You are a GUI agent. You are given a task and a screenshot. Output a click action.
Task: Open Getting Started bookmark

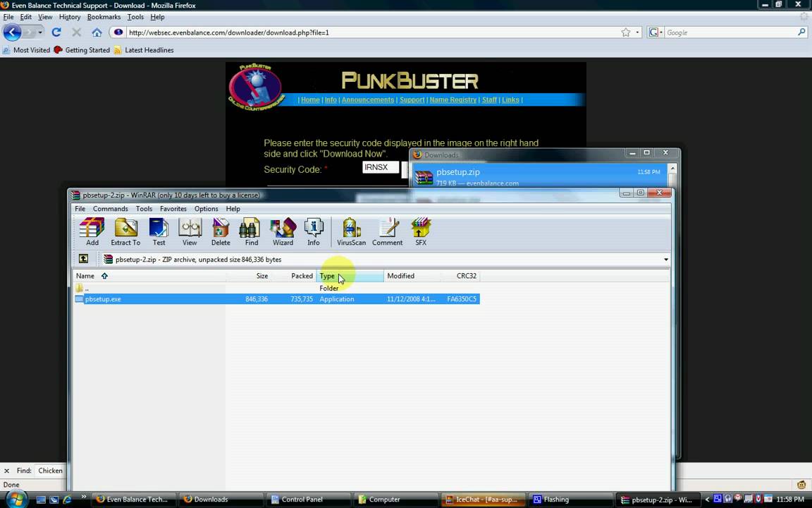pyautogui.click(x=82, y=50)
